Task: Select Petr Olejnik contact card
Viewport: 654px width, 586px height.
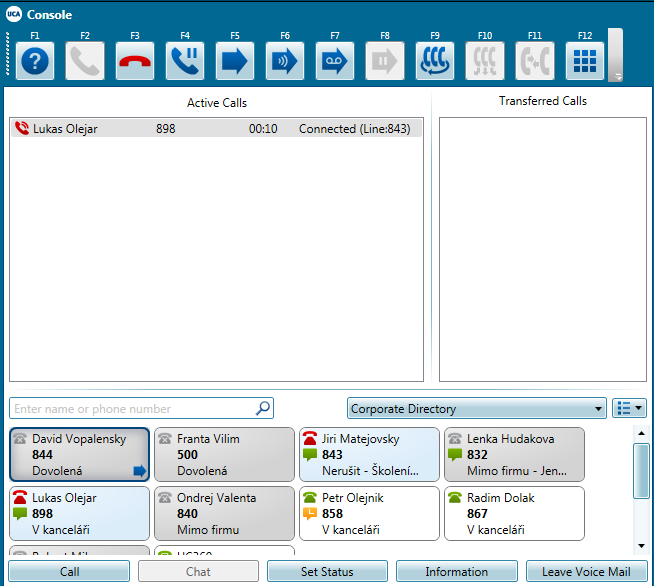Action: pos(370,513)
